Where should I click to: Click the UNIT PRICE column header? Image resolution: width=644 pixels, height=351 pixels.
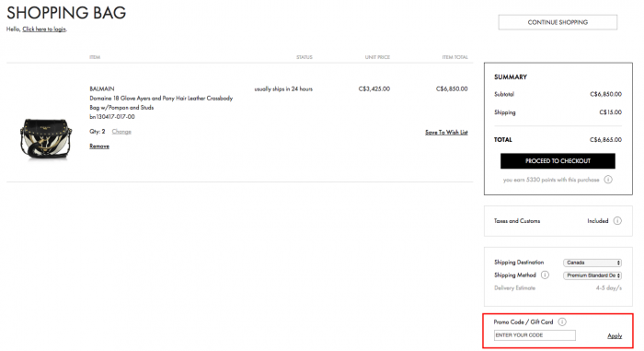point(377,57)
